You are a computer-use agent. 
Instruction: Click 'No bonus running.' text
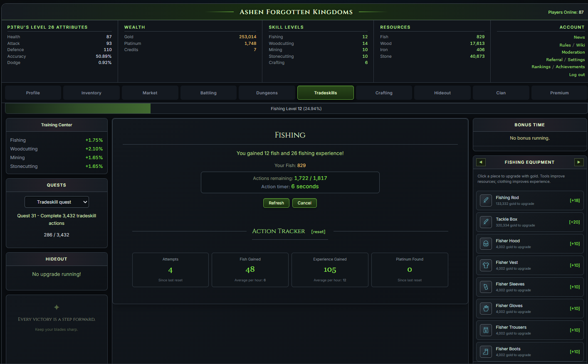(x=530, y=138)
